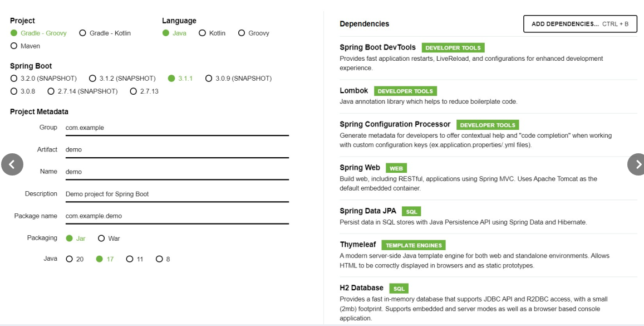Edit the Description field
644x326 pixels.
176,194
